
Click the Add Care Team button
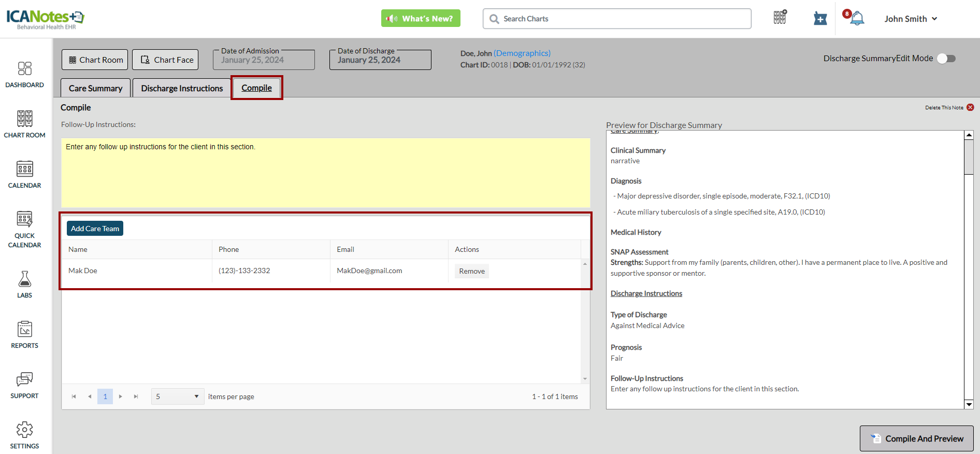[x=95, y=229]
